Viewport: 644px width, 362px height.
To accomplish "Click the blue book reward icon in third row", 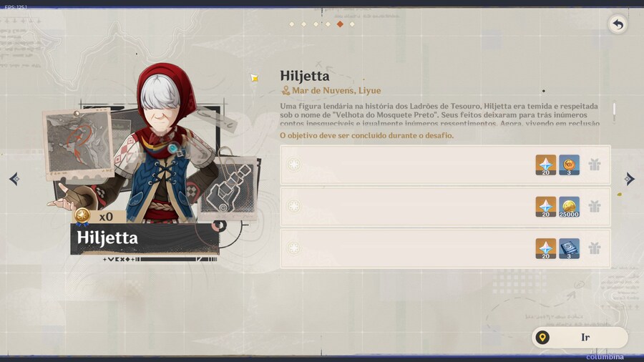I will click(x=569, y=249).
